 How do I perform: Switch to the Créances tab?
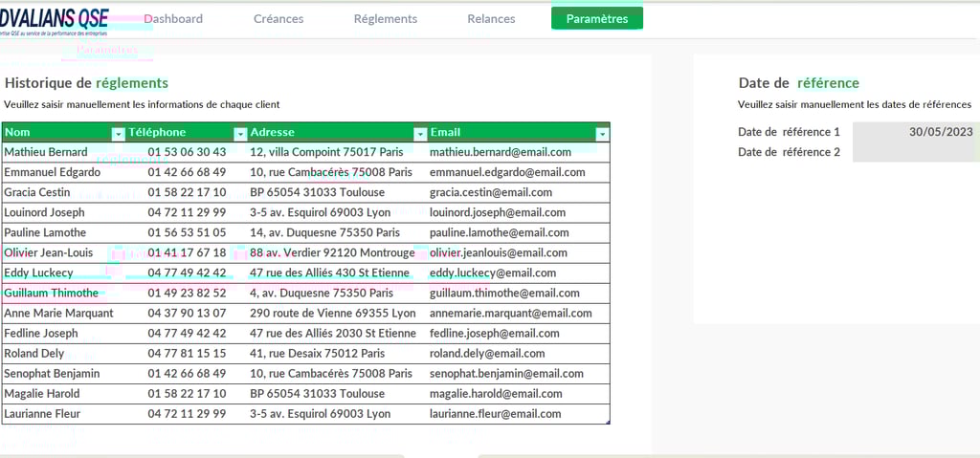[278, 19]
